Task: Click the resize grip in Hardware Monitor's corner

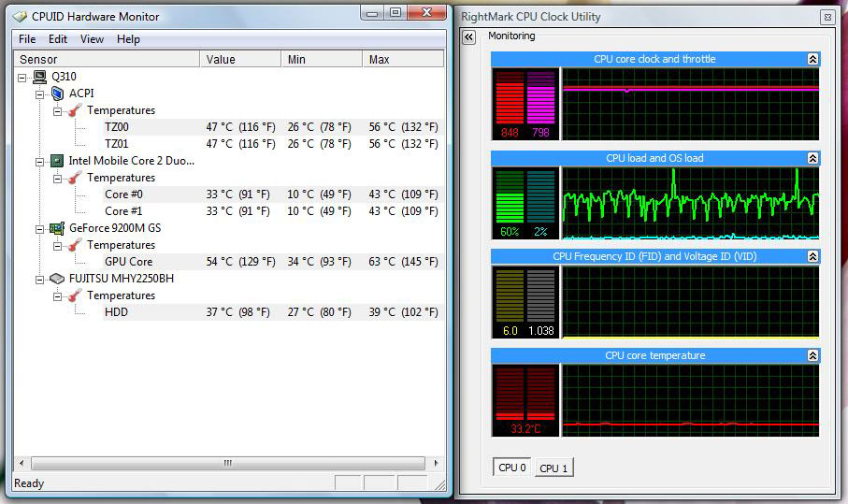Action: pyautogui.click(x=440, y=484)
